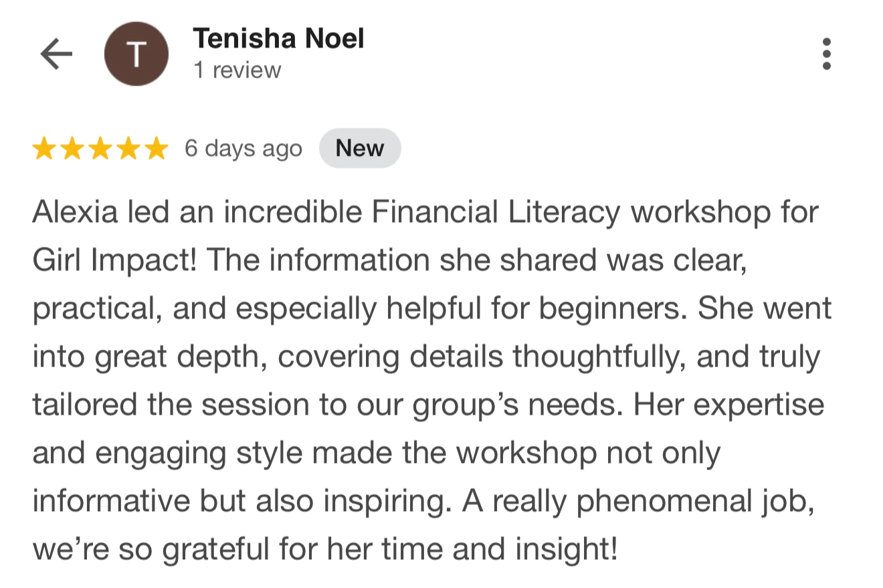Click "Financial Literacy" in the review text
Viewport: 883px width, 588px height.
coord(496,213)
